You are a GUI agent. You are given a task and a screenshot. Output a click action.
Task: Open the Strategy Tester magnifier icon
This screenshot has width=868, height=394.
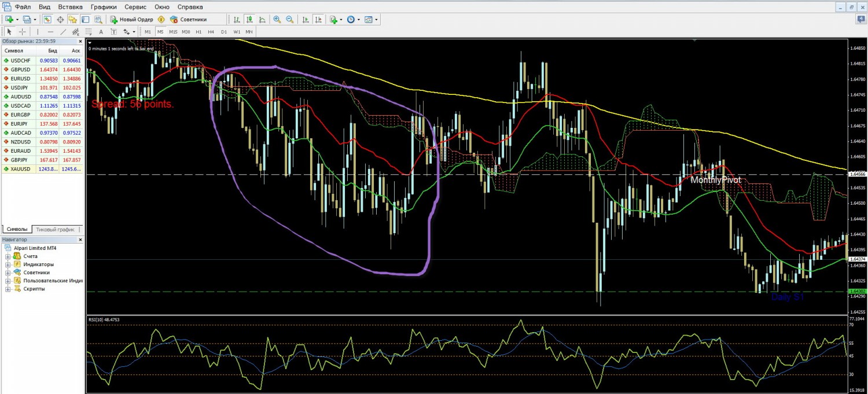tap(98, 19)
